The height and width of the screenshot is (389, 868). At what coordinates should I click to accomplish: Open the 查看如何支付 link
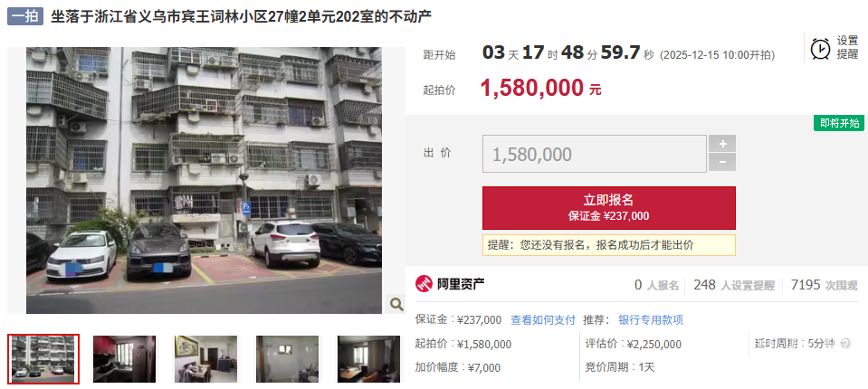click(x=543, y=320)
